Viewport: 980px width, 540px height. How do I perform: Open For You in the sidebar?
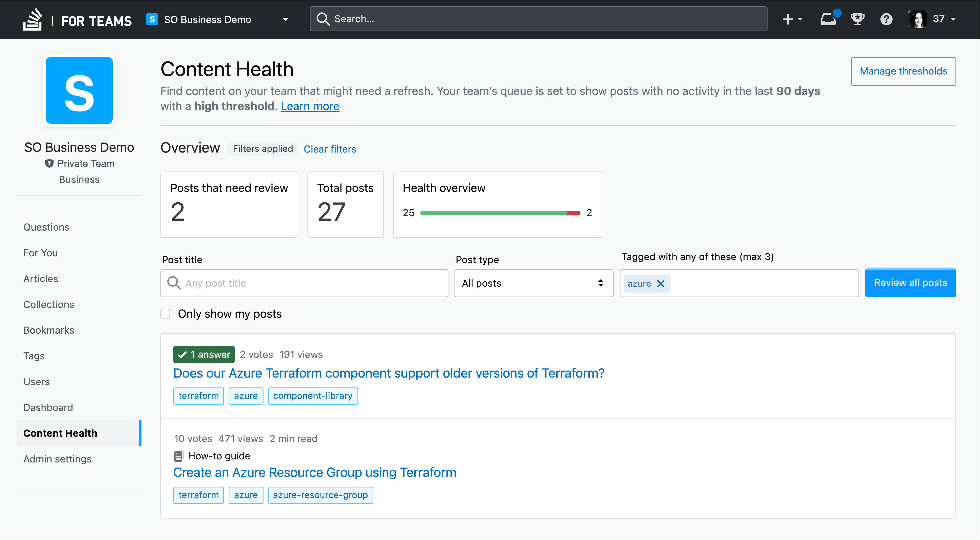point(41,253)
